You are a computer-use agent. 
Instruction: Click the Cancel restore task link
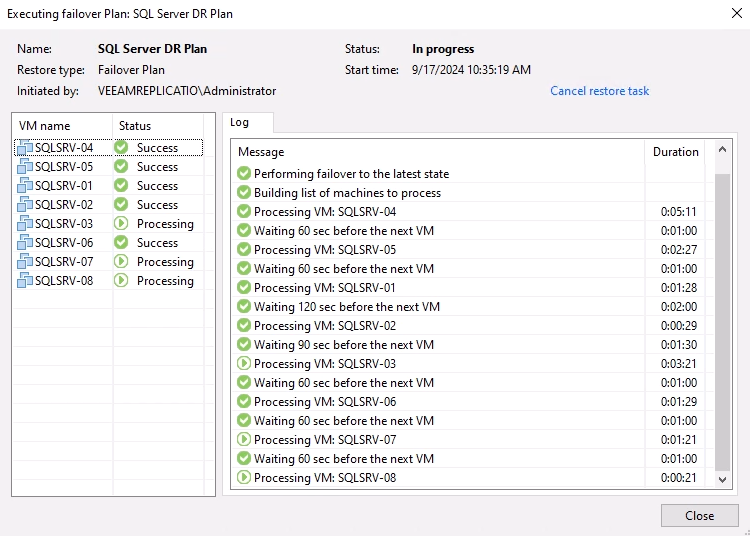(x=599, y=91)
